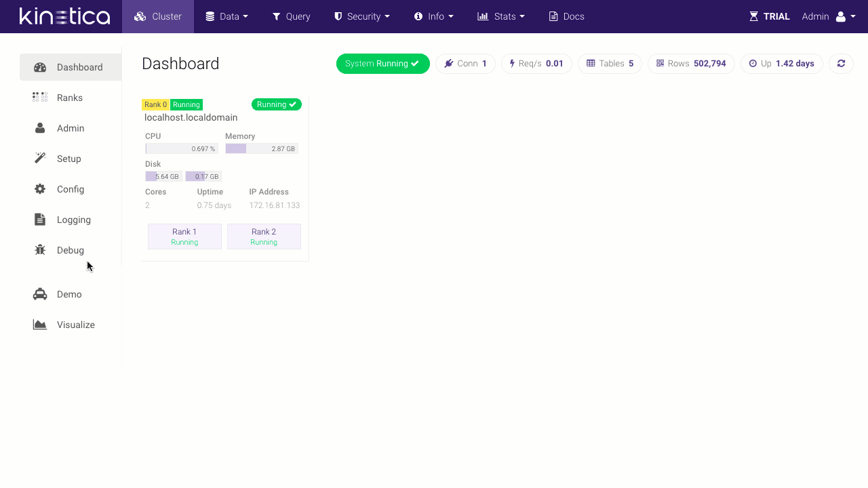
Task: Click the Ranks grid icon
Action: [x=40, y=98]
